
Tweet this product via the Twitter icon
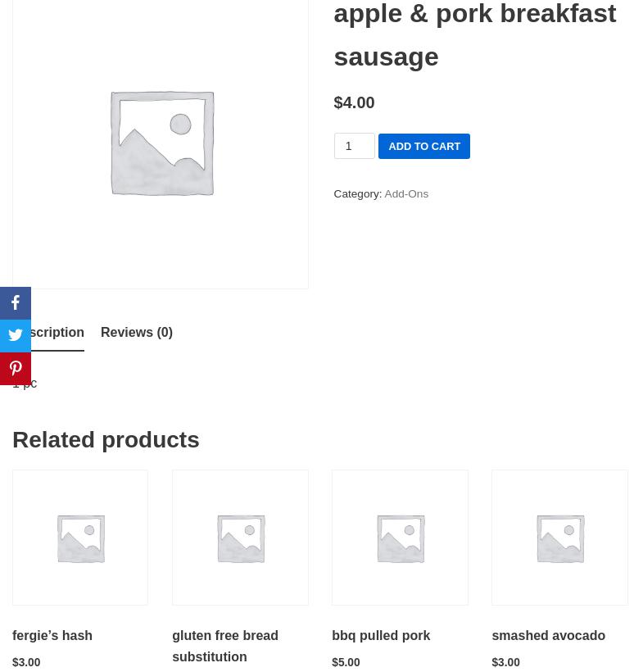tap(16, 335)
